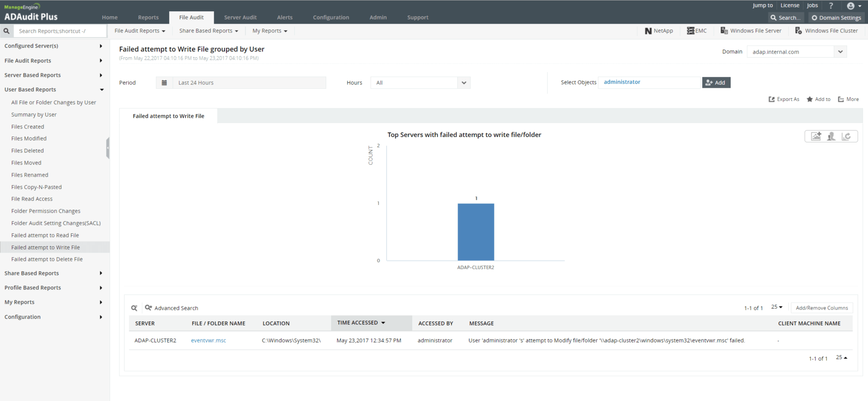Click the chart refresh view icon

point(846,137)
